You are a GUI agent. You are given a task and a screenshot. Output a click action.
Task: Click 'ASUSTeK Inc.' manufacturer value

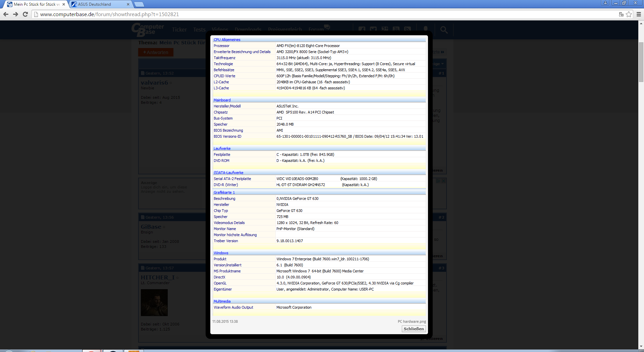[x=287, y=106]
